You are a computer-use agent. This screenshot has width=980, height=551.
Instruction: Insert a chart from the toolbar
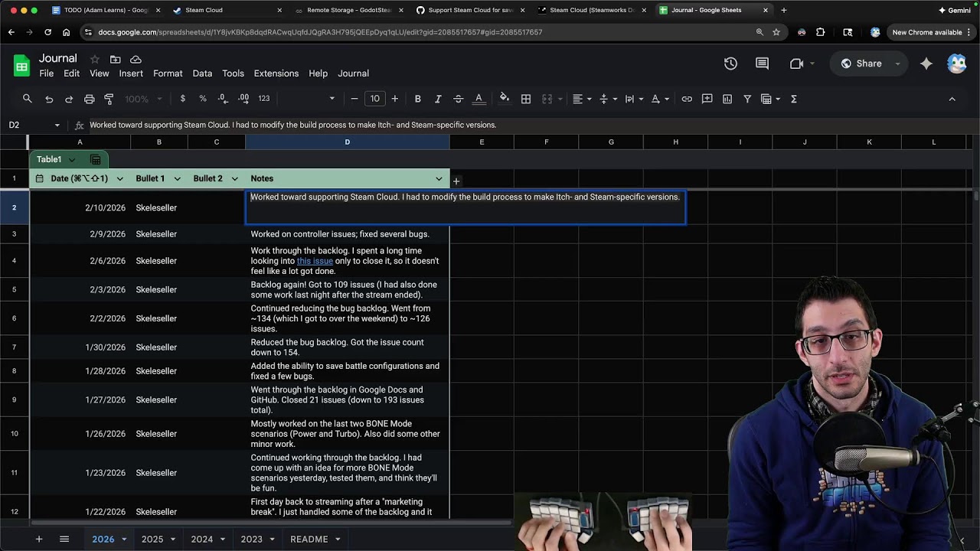point(727,99)
